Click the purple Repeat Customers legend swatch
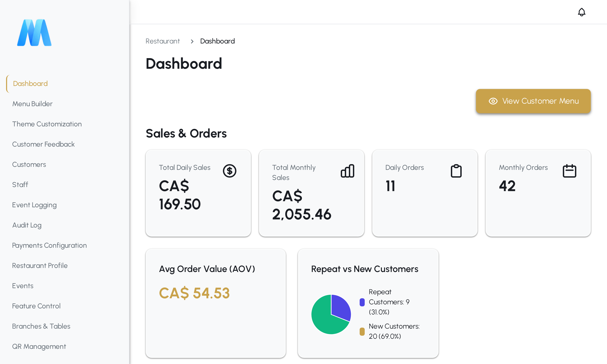The width and height of the screenshot is (607, 364). [362, 302]
